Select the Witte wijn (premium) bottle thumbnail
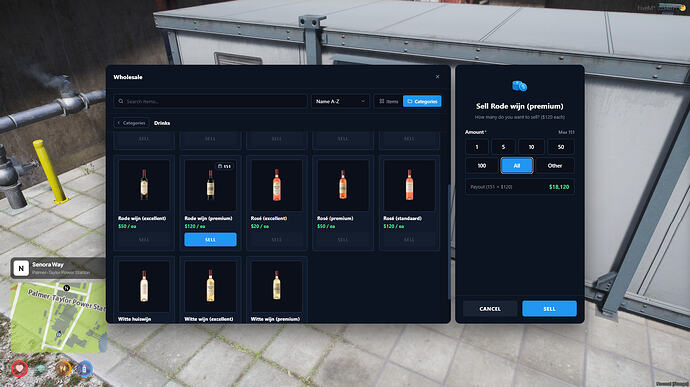The image size is (690, 387). 276,286
